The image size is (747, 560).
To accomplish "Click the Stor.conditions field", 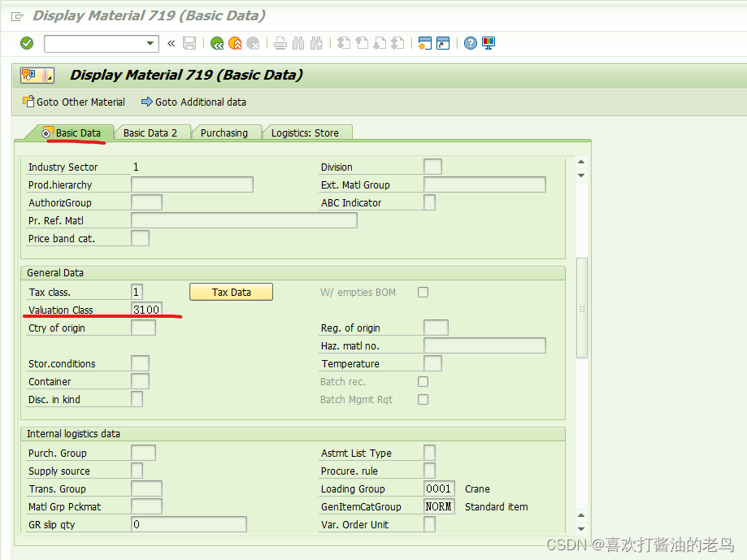I will 140,363.
